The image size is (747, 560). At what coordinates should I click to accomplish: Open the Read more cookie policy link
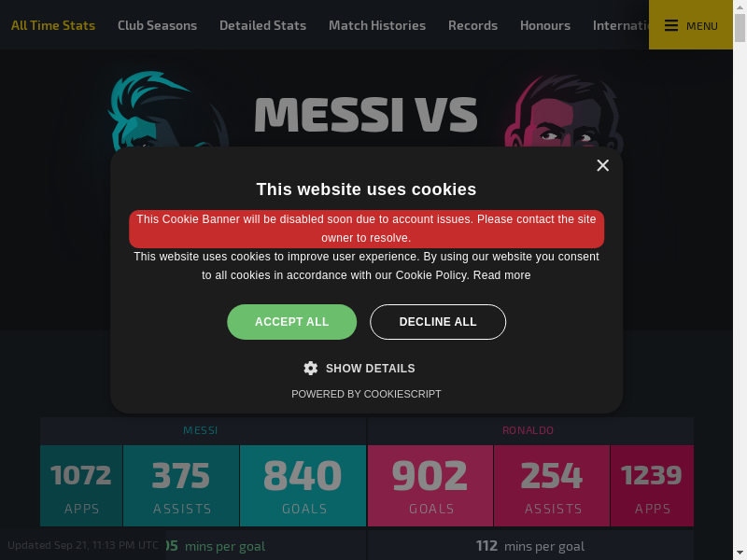click(501, 275)
